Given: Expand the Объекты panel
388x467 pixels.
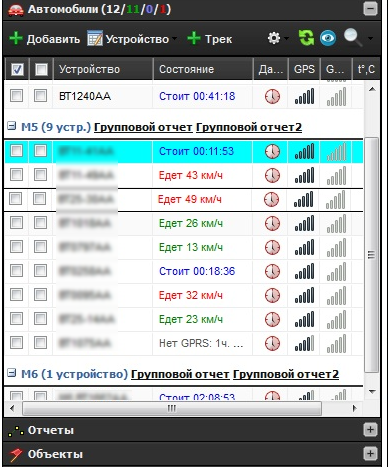Looking at the screenshot, I should tap(370, 453).
